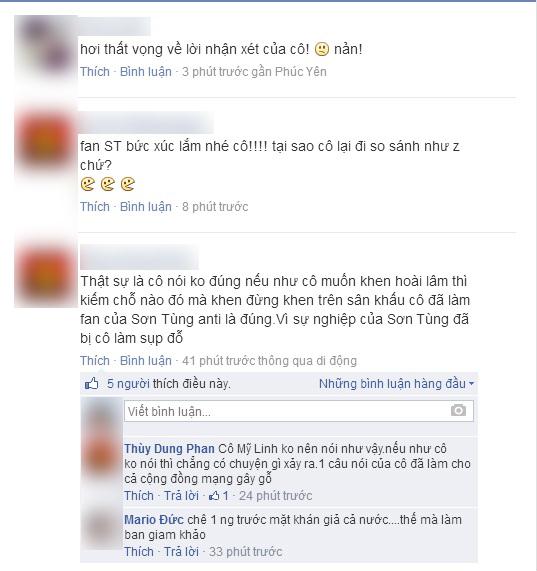Like the first post about thất vọng
The height and width of the screenshot is (571, 537).
click(x=95, y=72)
